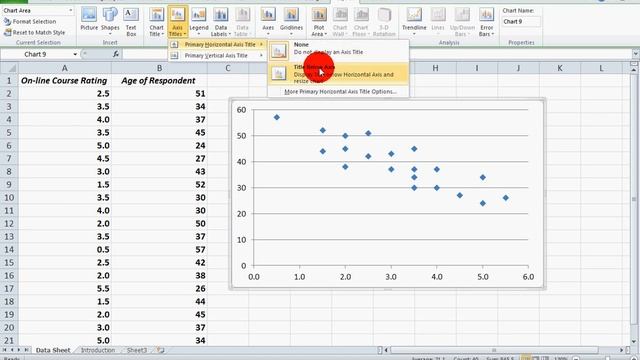The image size is (640, 360).
Task: Open the Data Labels options
Action: pos(221,22)
